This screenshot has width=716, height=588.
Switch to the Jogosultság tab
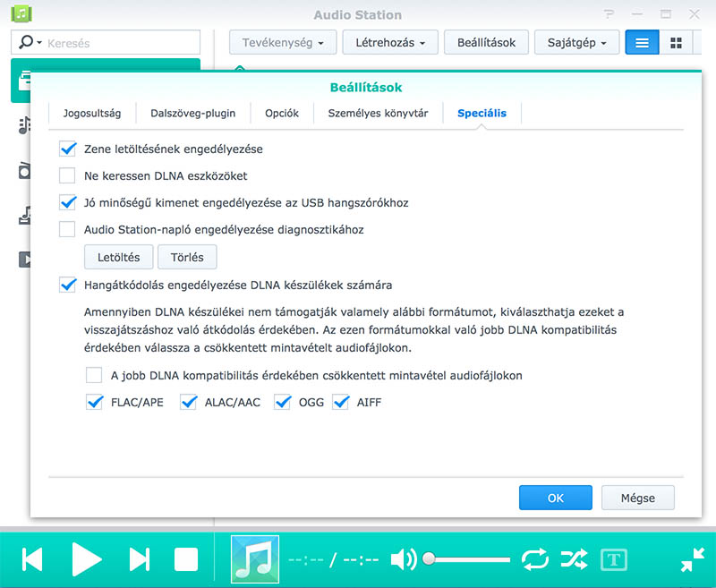click(x=92, y=114)
